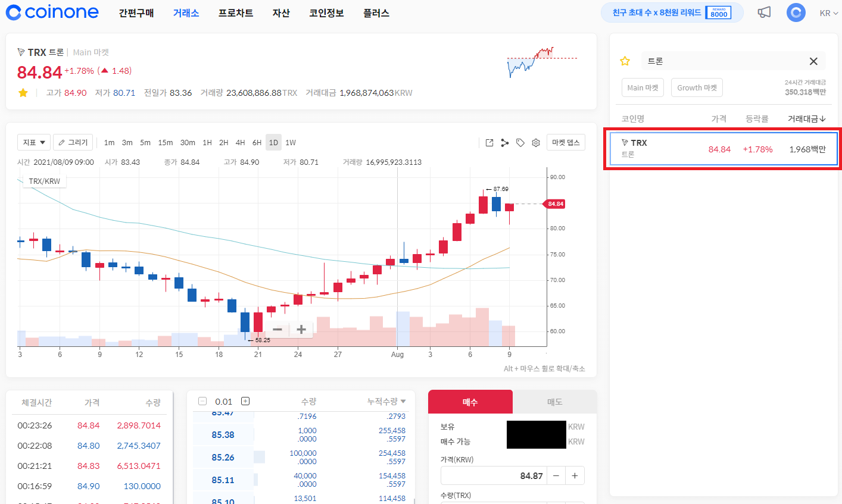Open the blue profile avatar icon
The height and width of the screenshot is (504, 842).
click(x=796, y=12)
